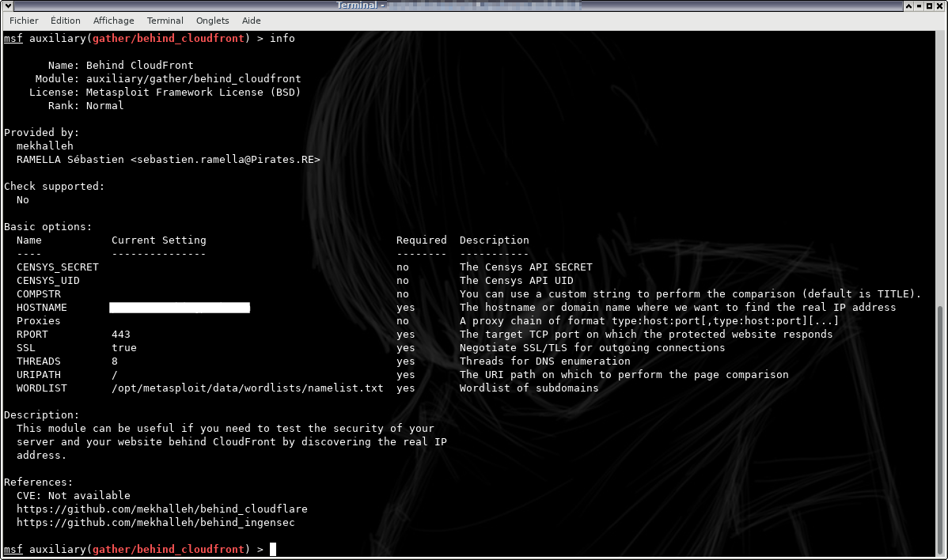948x560 pixels.
Task: Click the Wordlist of subdomains description
Action: (x=529, y=388)
